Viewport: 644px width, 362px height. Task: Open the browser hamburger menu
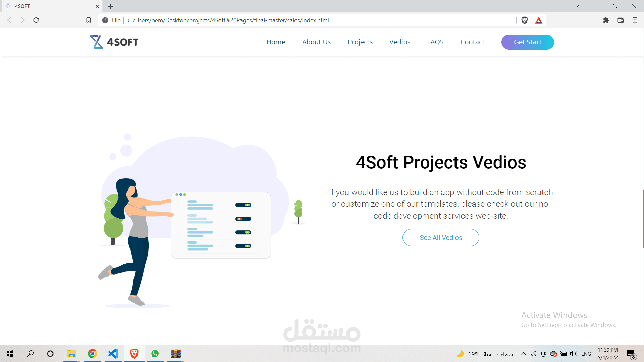tap(635, 20)
